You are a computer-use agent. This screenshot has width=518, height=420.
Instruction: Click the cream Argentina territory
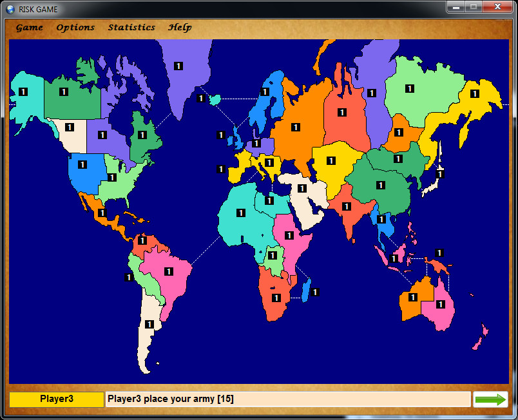tap(149, 324)
